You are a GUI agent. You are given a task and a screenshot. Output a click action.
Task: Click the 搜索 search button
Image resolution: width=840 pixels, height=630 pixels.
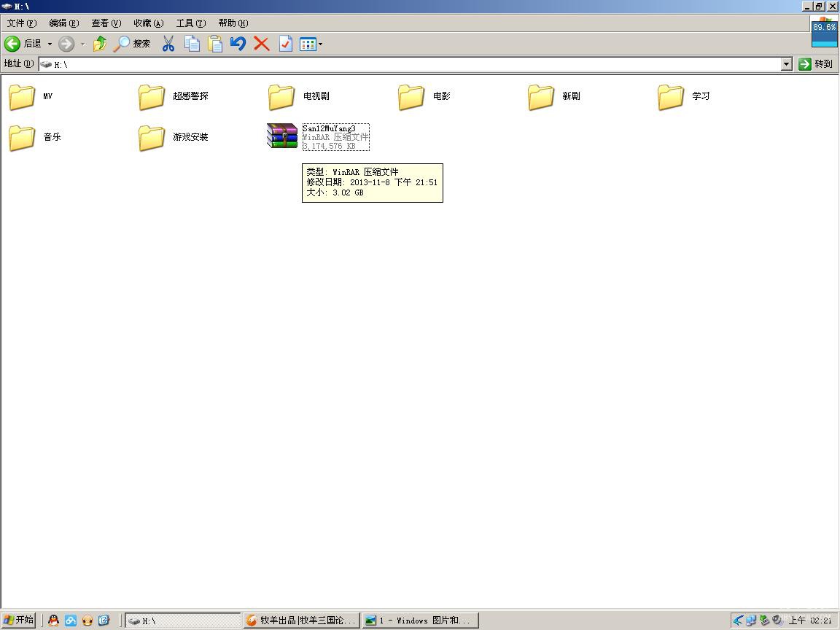tap(133, 44)
